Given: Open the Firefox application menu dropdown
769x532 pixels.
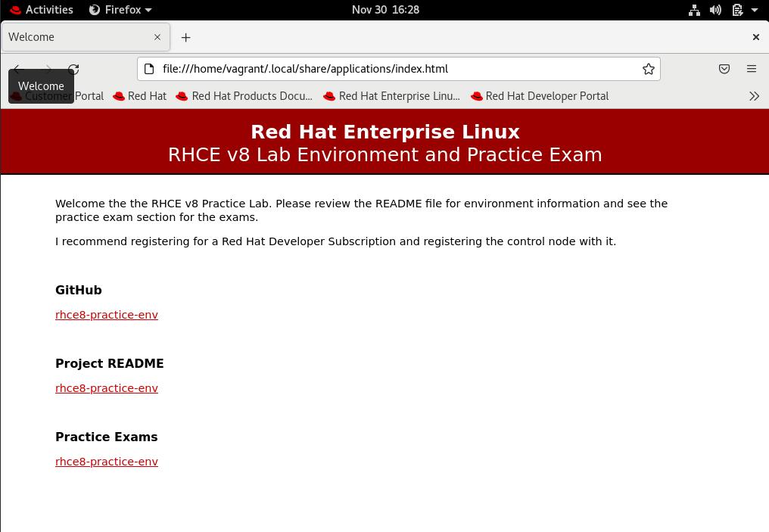Looking at the screenshot, I should point(120,10).
